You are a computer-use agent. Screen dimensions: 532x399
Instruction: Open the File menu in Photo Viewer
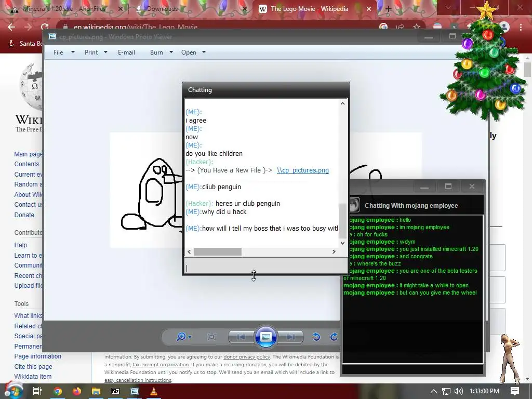pyautogui.click(x=58, y=52)
